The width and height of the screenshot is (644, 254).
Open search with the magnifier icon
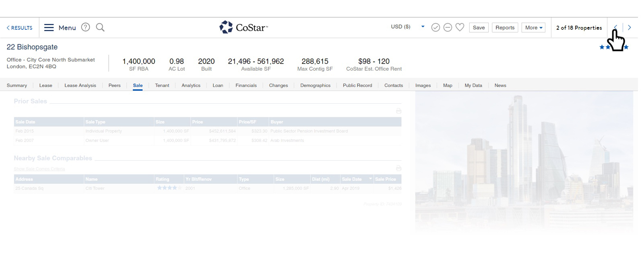[x=100, y=27]
